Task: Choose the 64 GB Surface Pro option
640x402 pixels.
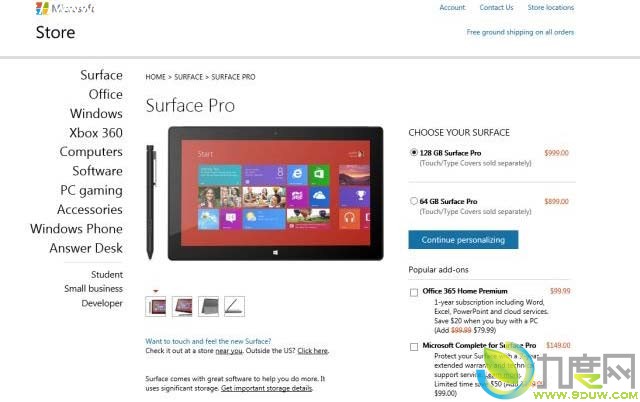Action: pos(413,201)
